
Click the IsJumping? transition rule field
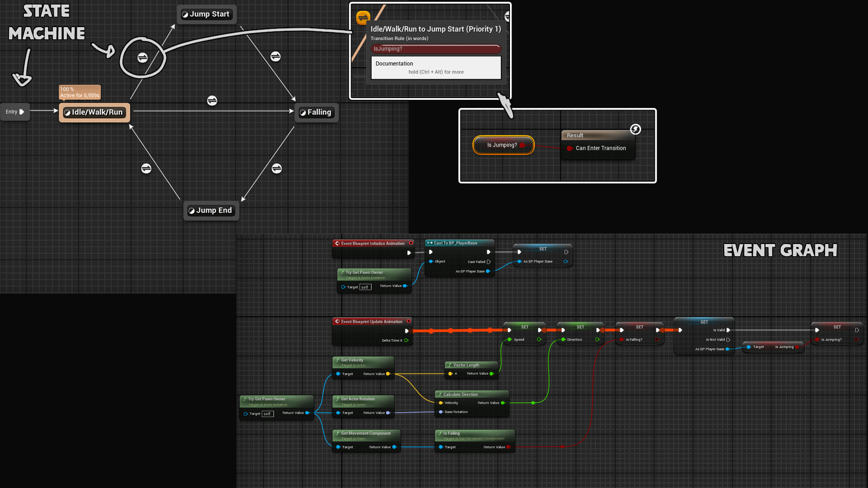[436, 49]
